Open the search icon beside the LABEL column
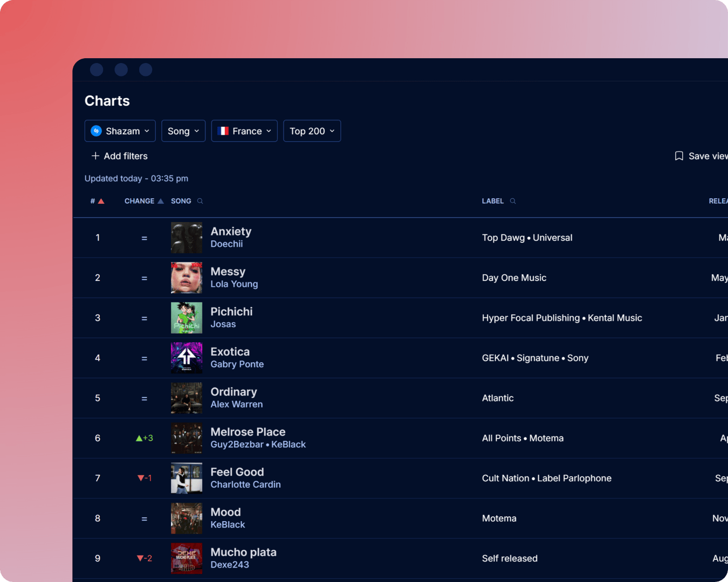This screenshot has height=582, width=728. (x=512, y=201)
